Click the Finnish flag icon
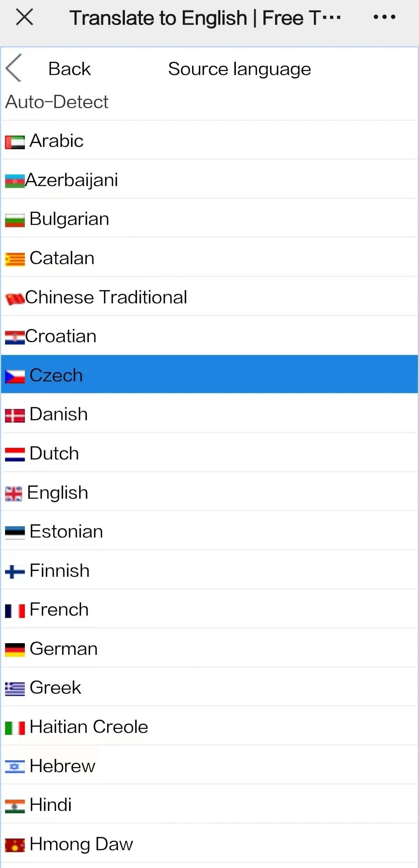 click(x=14, y=570)
